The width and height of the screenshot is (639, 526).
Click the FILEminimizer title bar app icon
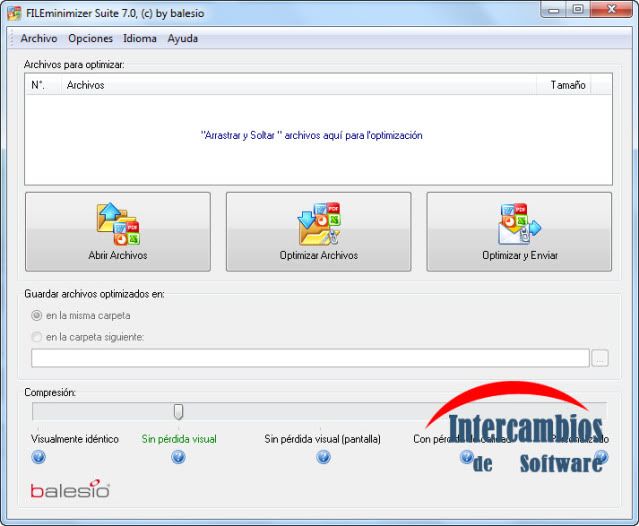pyautogui.click(x=14, y=13)
